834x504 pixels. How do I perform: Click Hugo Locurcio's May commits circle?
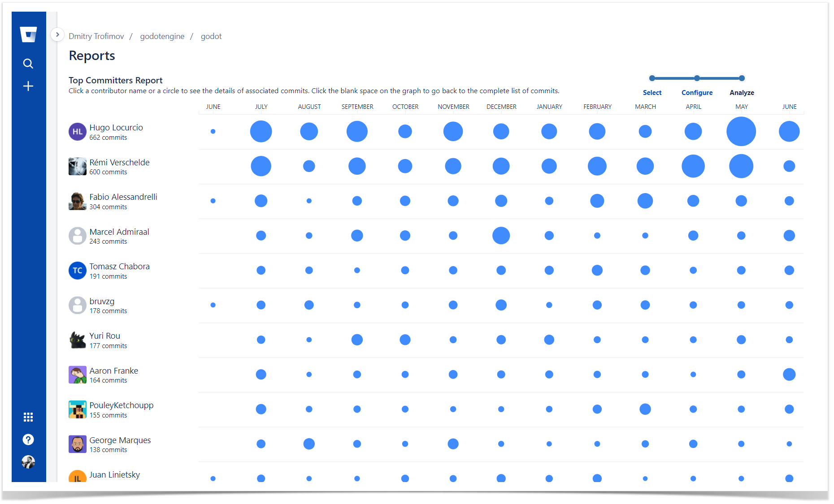pyautogui.click(x=741, y=132)
